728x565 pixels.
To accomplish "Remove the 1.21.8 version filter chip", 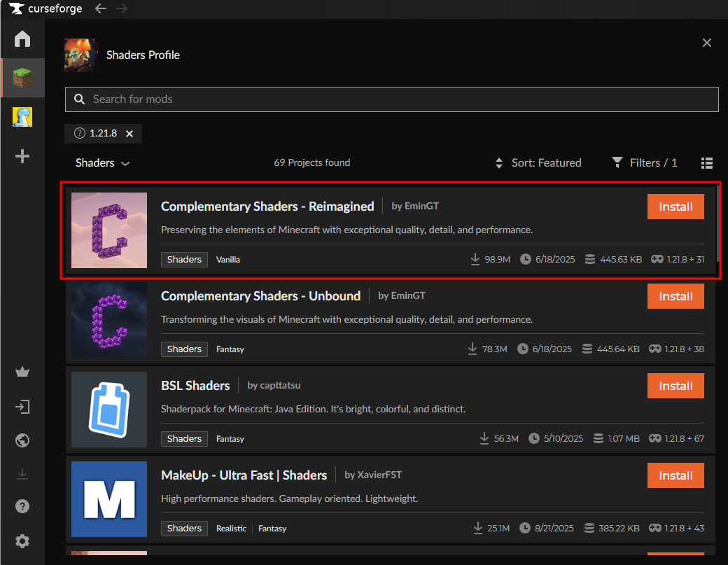I will [129, 134].
